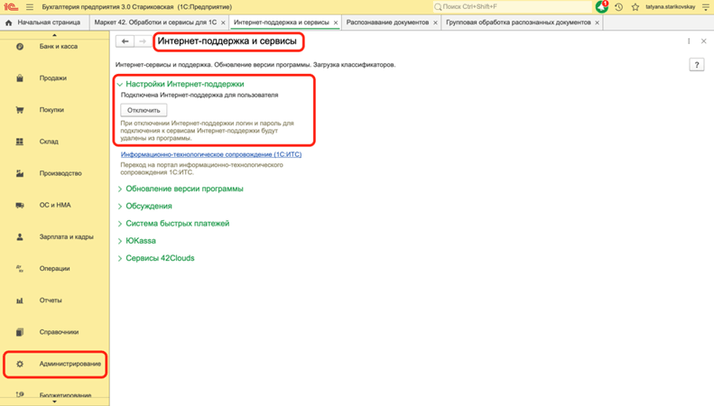714x406 pixels.
Task: Go forward with the right arrow button
Action: click(x=143, y=41)
